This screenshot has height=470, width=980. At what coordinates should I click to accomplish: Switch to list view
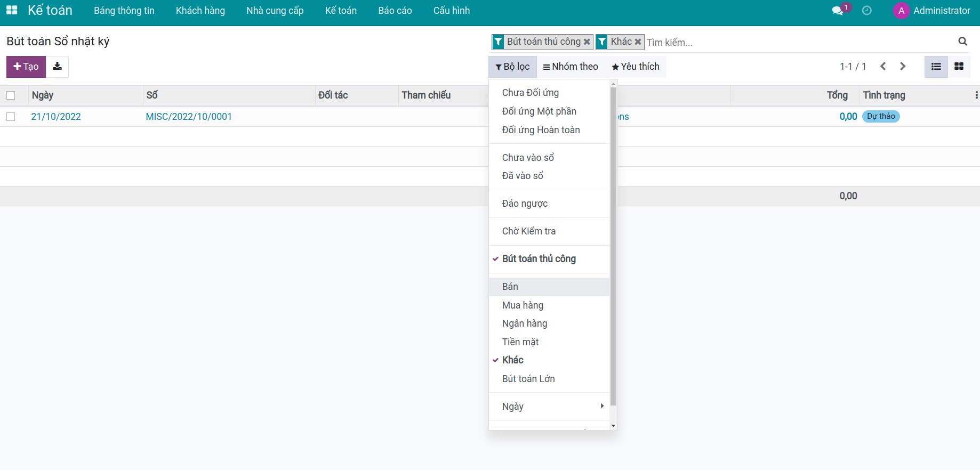pyautogui.click(x=936, y=67)
